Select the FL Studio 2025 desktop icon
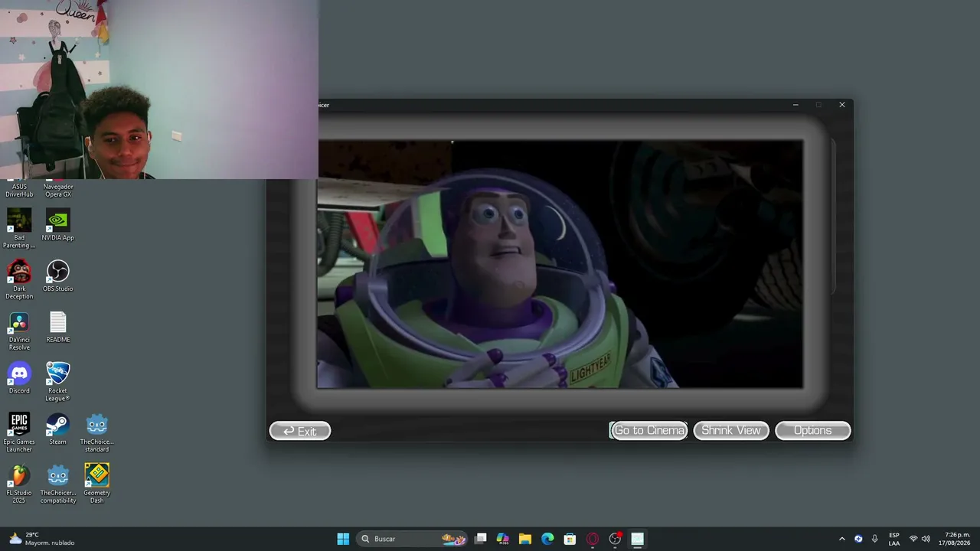Viewport: 980px width, 551px height. pos(19,484)
